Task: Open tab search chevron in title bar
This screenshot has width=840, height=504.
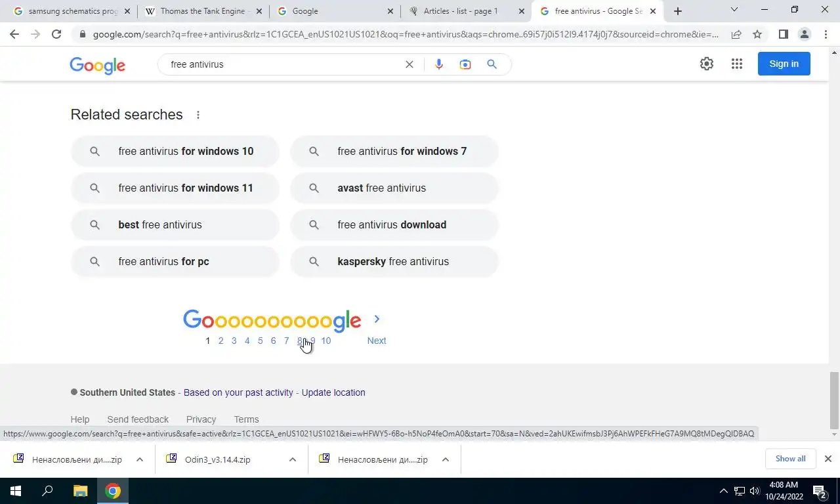Action: pos(734,10)
